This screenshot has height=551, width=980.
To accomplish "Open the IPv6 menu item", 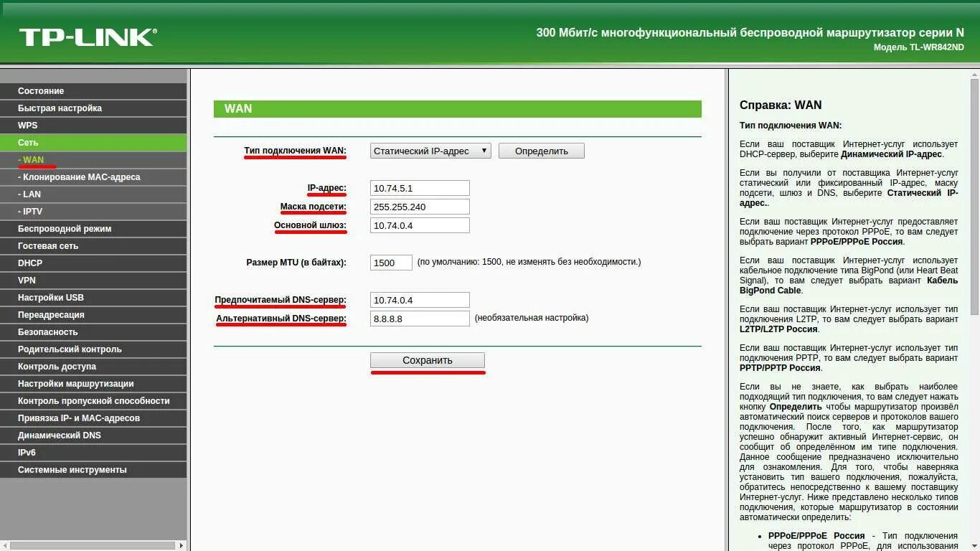I will 93,453.
